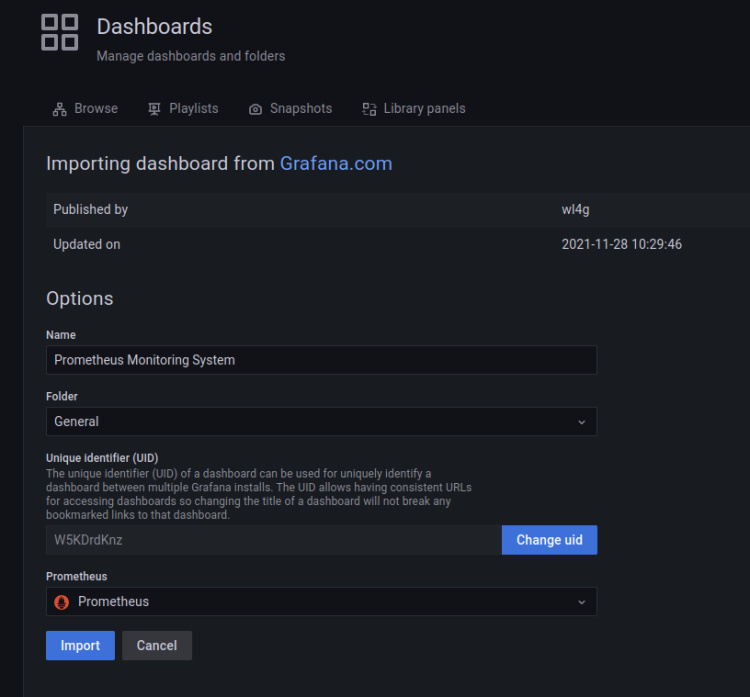Expand the Folder dropdown chevron
The width and height of the screenshot is (750, 697).
coord(582,422)
